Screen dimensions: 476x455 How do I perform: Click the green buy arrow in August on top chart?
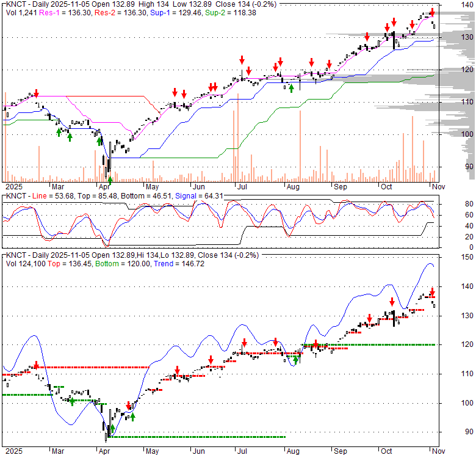tap(292, 88)
